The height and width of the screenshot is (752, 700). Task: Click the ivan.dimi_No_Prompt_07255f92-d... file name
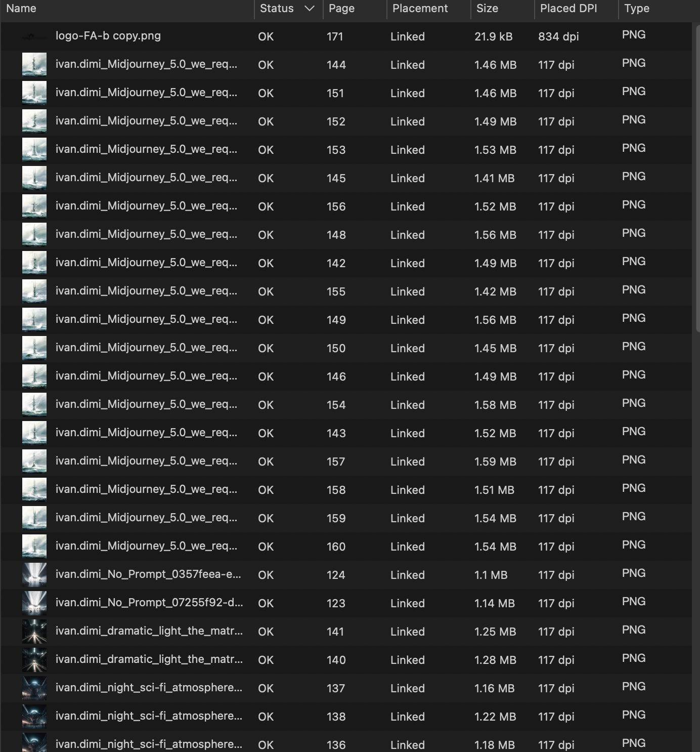coord(149,603)
